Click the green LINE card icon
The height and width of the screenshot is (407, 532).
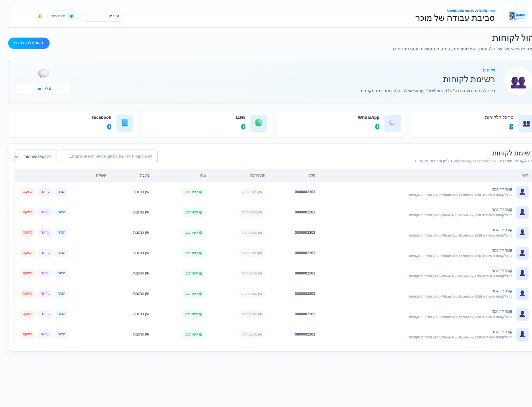pos(259,123)
